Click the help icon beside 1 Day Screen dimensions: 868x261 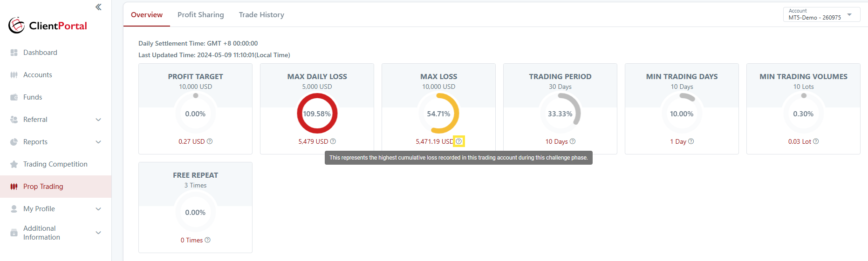(x=691, y=141)
